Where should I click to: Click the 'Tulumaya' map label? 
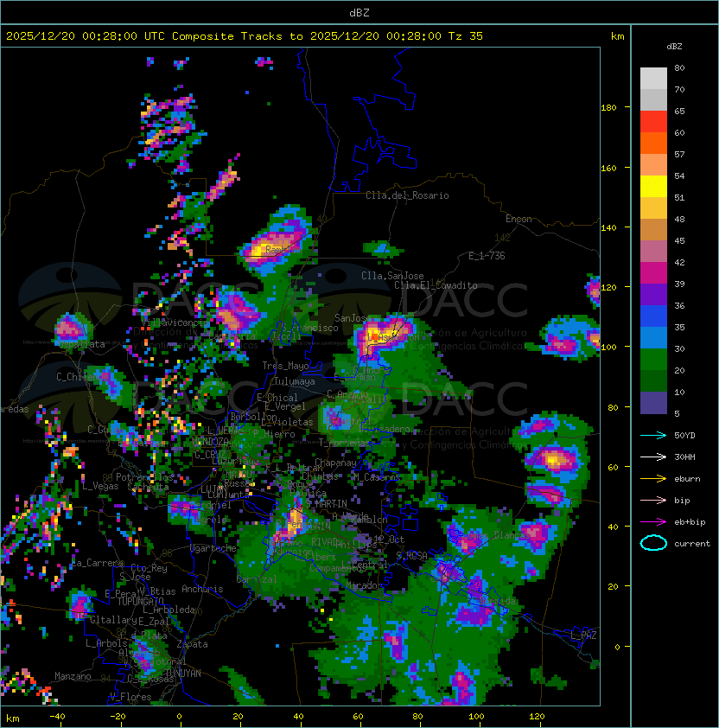[295, 381]
